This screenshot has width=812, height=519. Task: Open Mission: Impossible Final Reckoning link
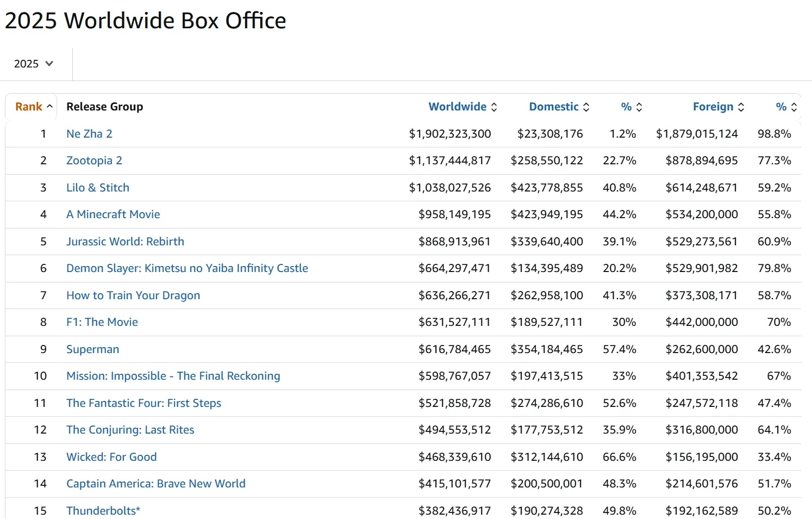click(173, 376)
